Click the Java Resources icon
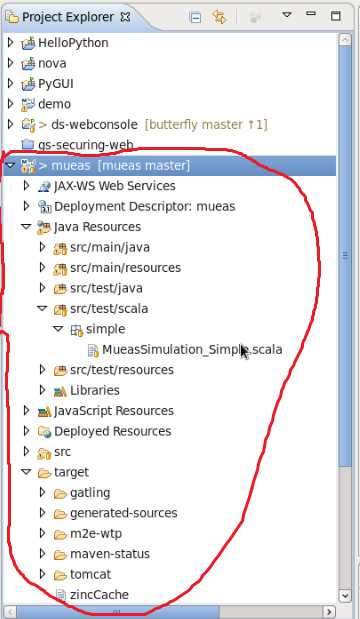 [43, 227]
